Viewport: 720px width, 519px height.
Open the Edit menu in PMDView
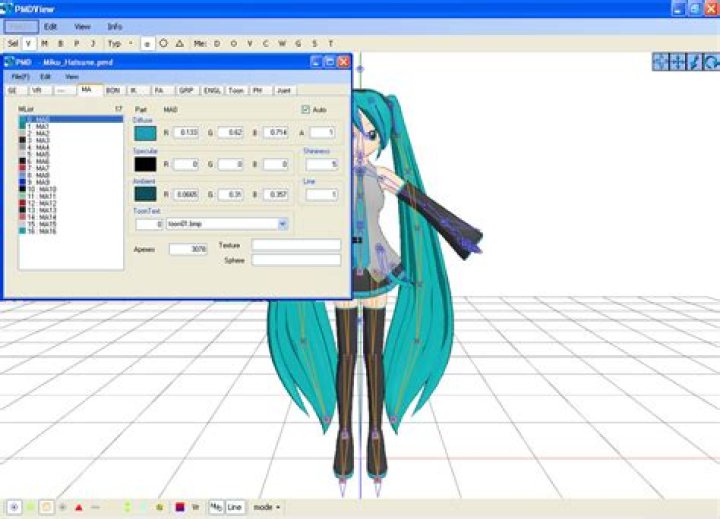coord(50,27)
